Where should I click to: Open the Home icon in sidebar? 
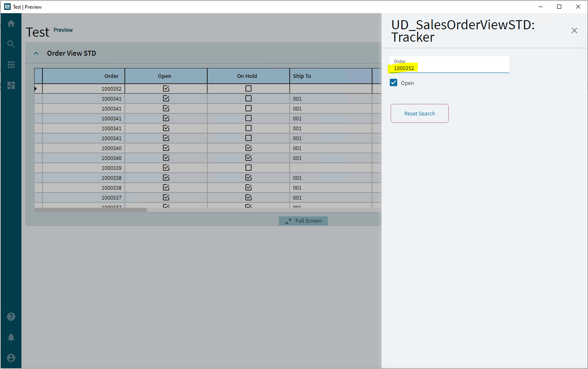(11, 24)
